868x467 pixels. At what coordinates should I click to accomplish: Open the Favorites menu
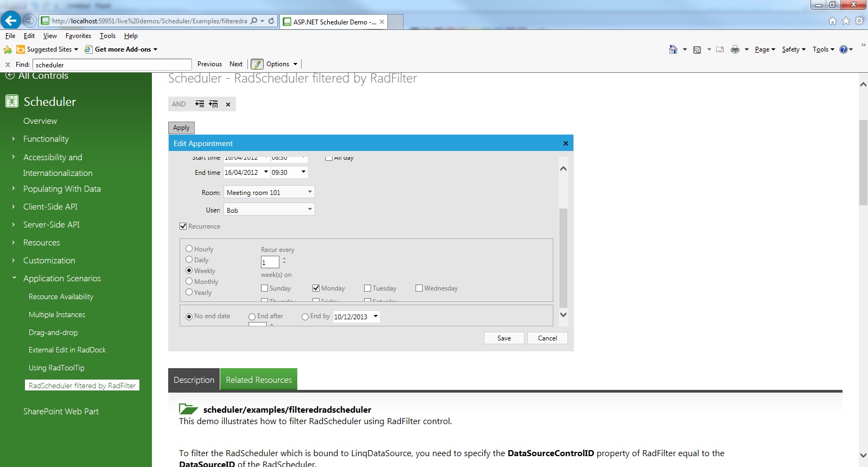pos(78,36)
